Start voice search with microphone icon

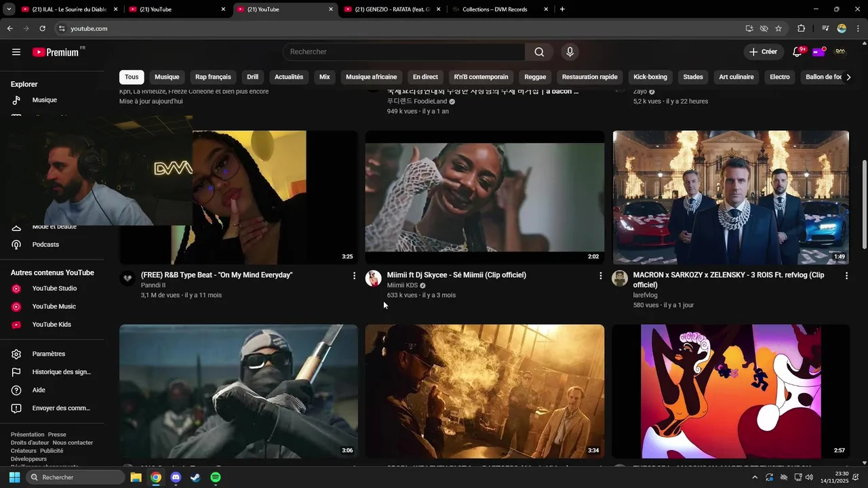(x=570, y=52)
